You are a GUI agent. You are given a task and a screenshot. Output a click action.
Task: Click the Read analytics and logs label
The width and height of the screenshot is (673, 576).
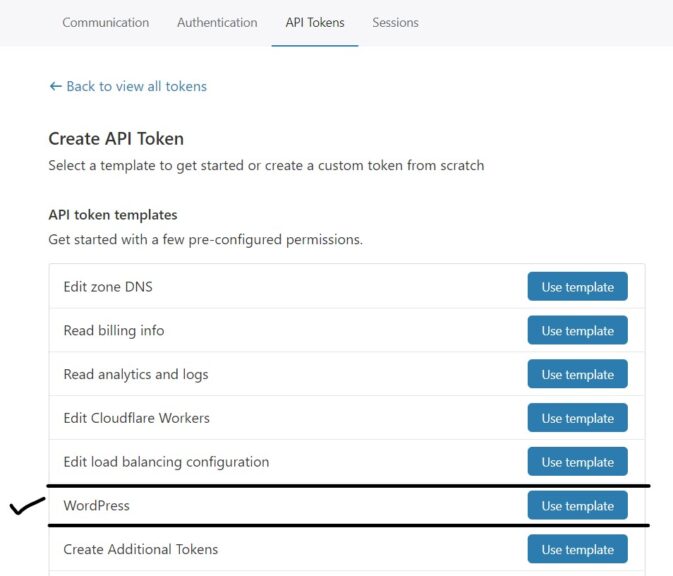136,374
